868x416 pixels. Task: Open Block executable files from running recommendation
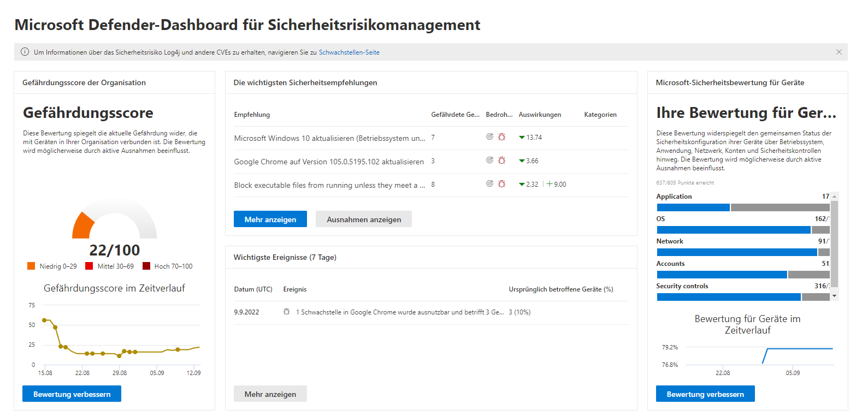point(329,185)
